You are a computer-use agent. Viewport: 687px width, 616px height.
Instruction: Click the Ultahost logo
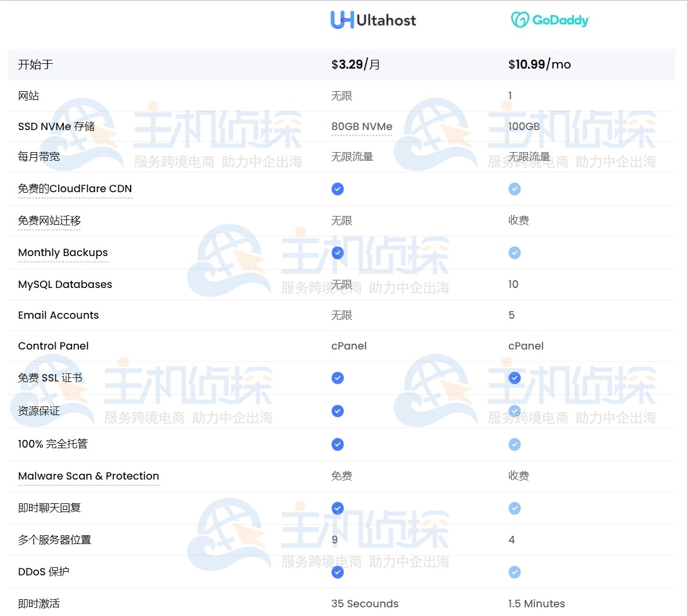pyautogui.click(x=373, y=20)
